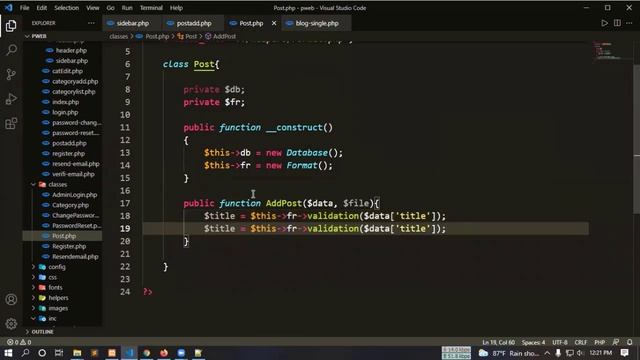Open the Action Center notification icon

[x=624, y=353]
